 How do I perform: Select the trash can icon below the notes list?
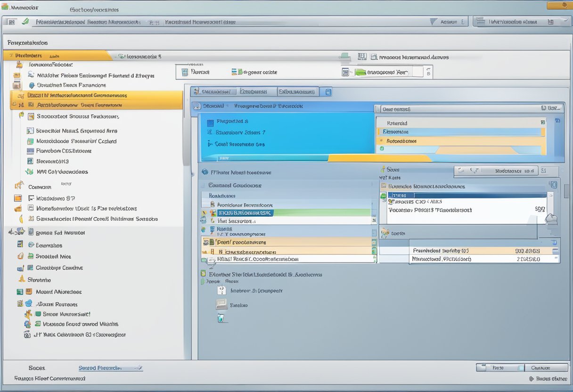[x=221, y=318]
